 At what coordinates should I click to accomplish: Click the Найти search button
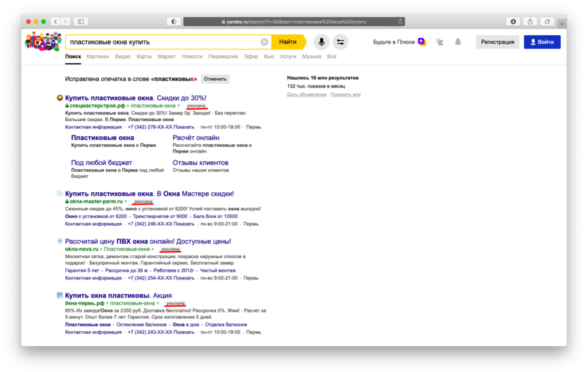tap(288, 42)
